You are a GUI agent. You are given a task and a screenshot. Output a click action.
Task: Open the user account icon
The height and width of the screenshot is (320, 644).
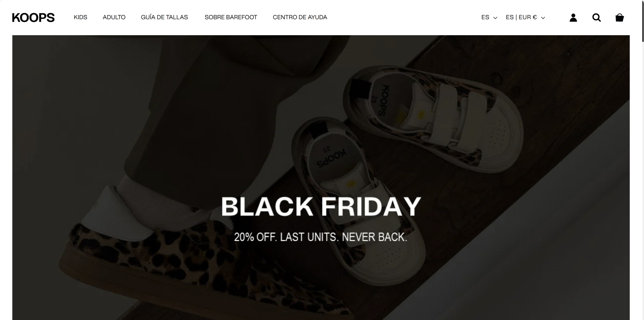point(573,18)
